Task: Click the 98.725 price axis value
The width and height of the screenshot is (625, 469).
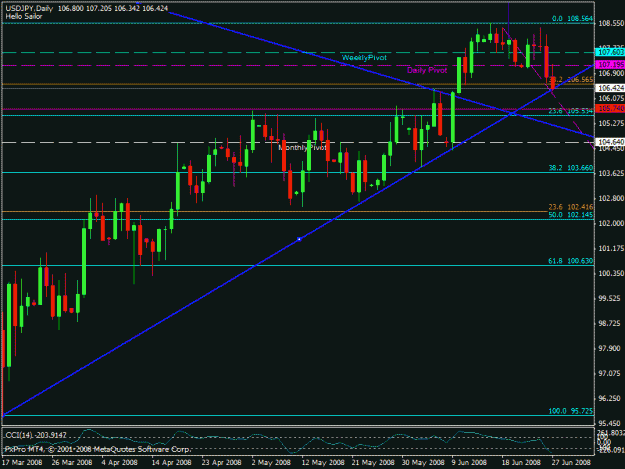Action: point(611,323)
